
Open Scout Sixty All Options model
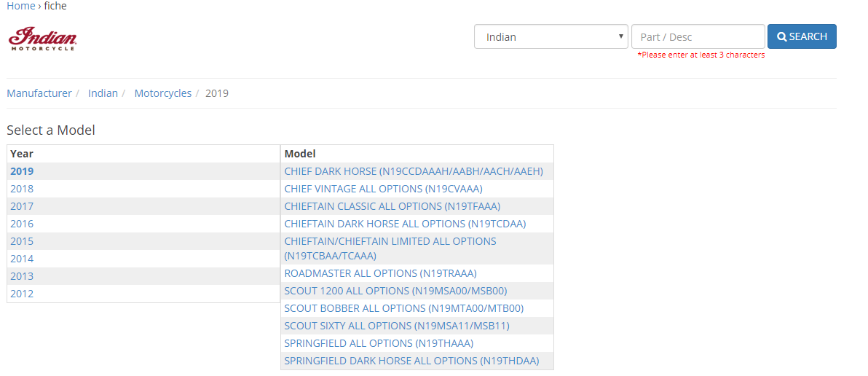click(397, 326)
